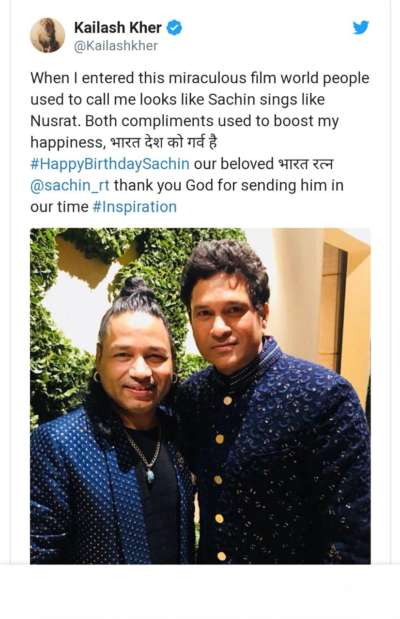Click the tweet's opening line about film world
Image resolution: width=400 pixels, height=619 pixels.
(x=200, y=78)
